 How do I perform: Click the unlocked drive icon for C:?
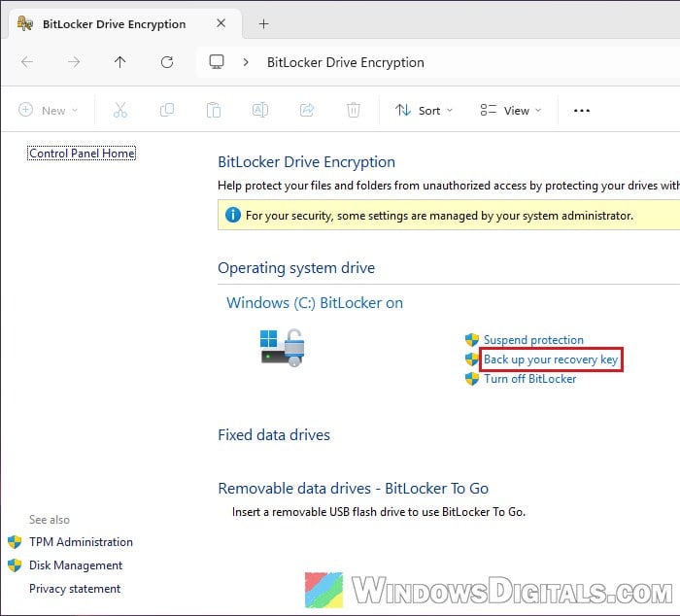click(283, 348)
